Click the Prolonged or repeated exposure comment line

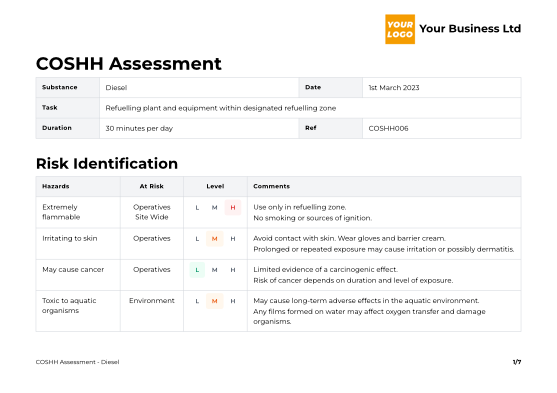384,249
